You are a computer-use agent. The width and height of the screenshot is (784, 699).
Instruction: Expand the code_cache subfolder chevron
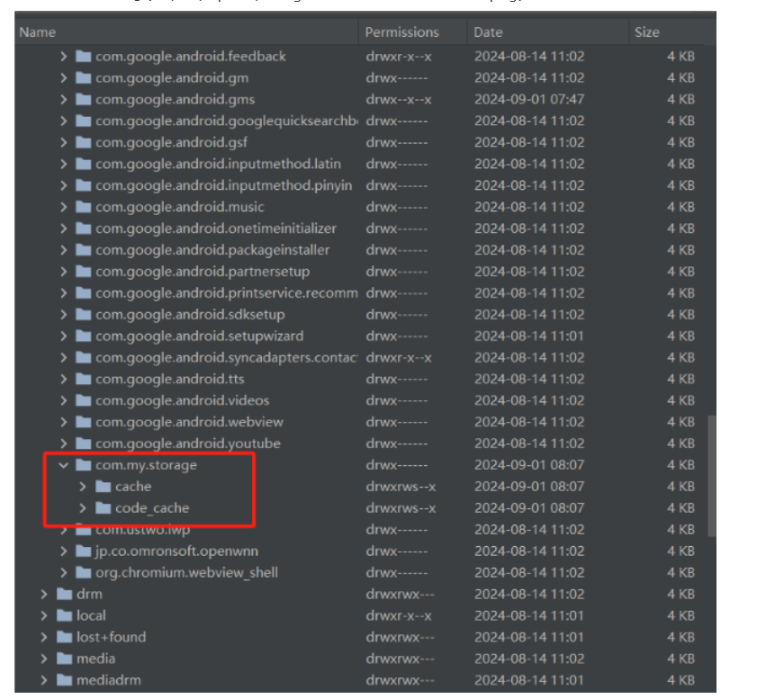coord(83,508)
